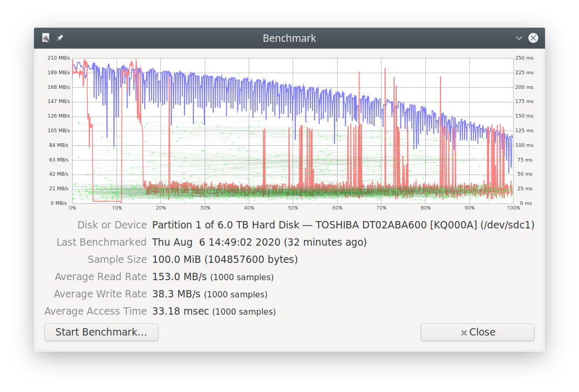
Task: Click the 50% mark on the horizontal axis
Action: [x=293, y=208]
